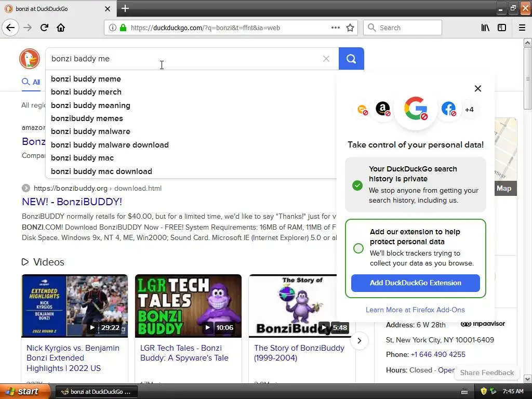Open the Firefox home page
The height and width of the screenshot is (399, 532).
tap(61, 28)
